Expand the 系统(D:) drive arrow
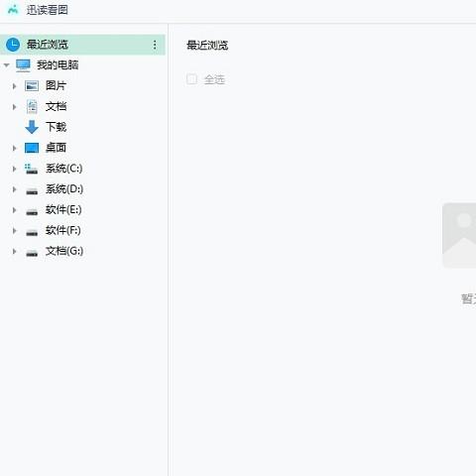This screenshot has height=476, width=476. [x=14, y=189]
